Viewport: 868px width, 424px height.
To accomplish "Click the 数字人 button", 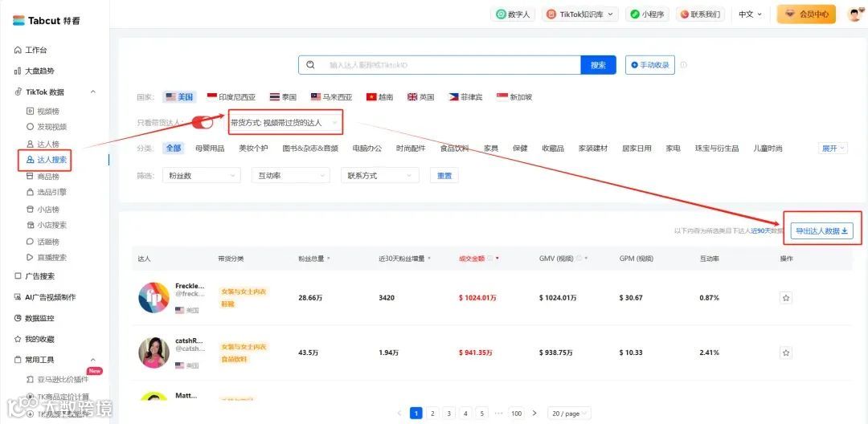I will tap(513, 14).
